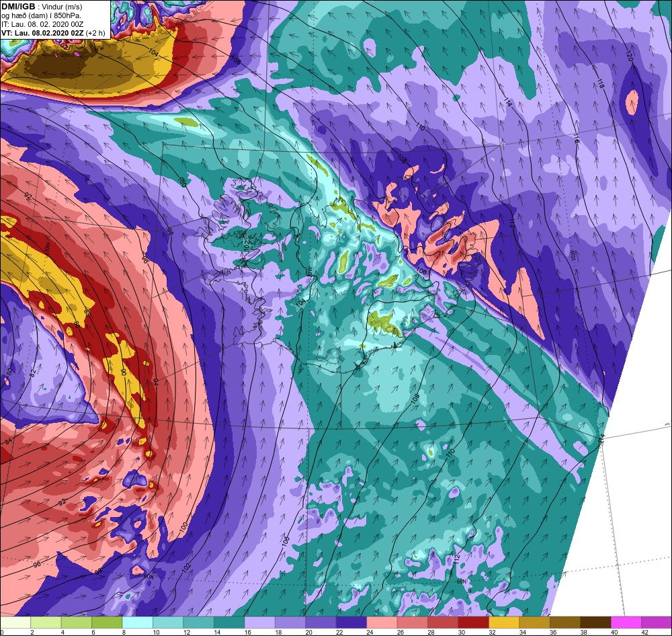
Task: Click the legend scale label "24"
Action: [370, 632]
